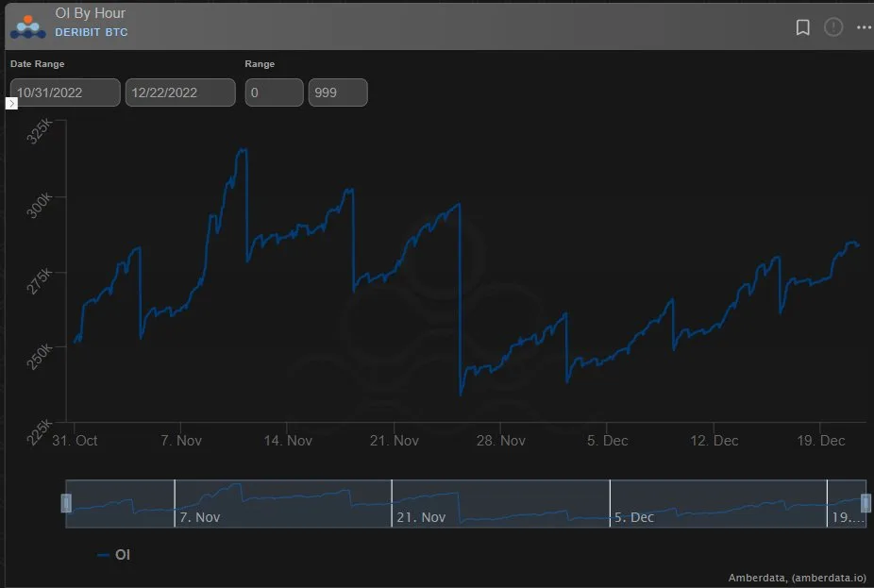The width and height of the screenshot is (874, 588).
Task: Click the 31. Oct x-axis label
Action: [75, 441]
